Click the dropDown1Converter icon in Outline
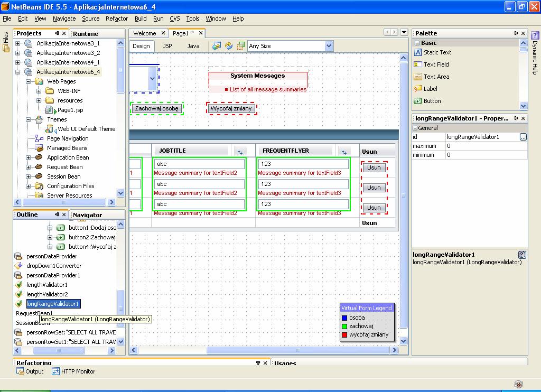Viewport: 541px width, 392px height. (x=18, y=266)
